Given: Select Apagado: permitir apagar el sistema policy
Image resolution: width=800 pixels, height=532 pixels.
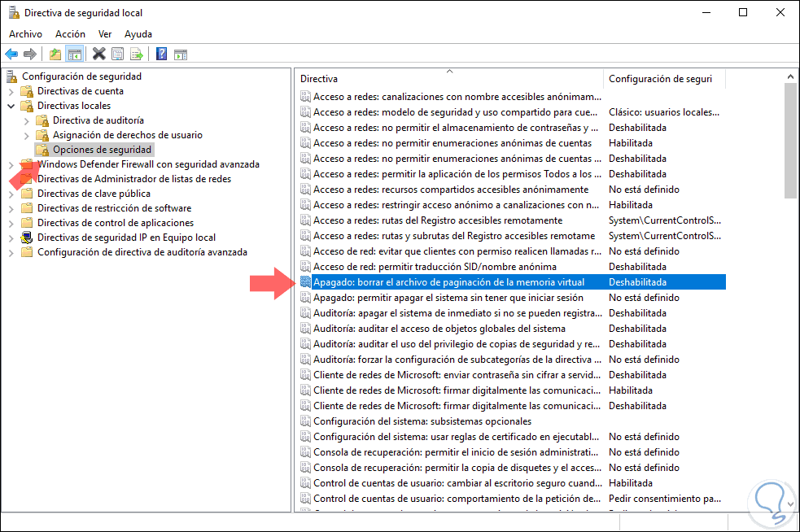Looking at the screenshot, I should pos(448,298).
